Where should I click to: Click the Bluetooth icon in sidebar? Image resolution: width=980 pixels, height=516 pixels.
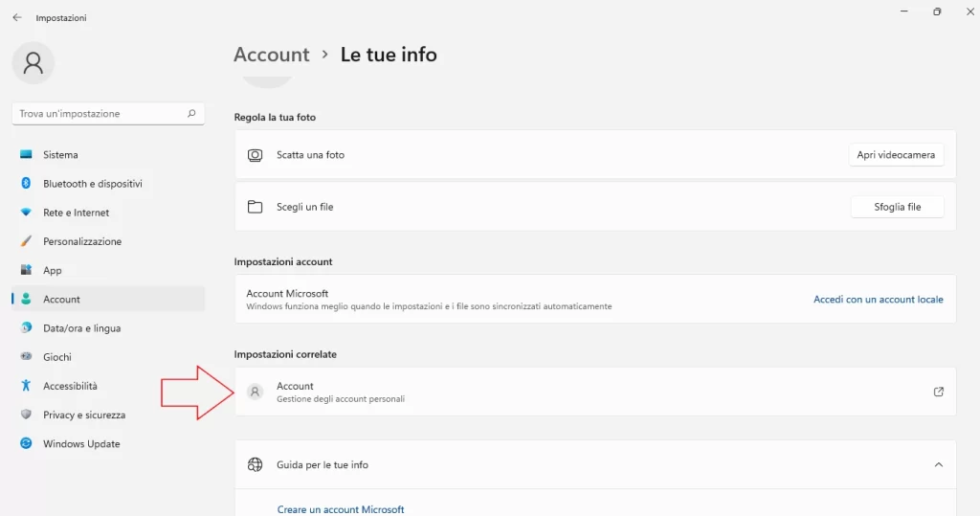tap(26, 183)
